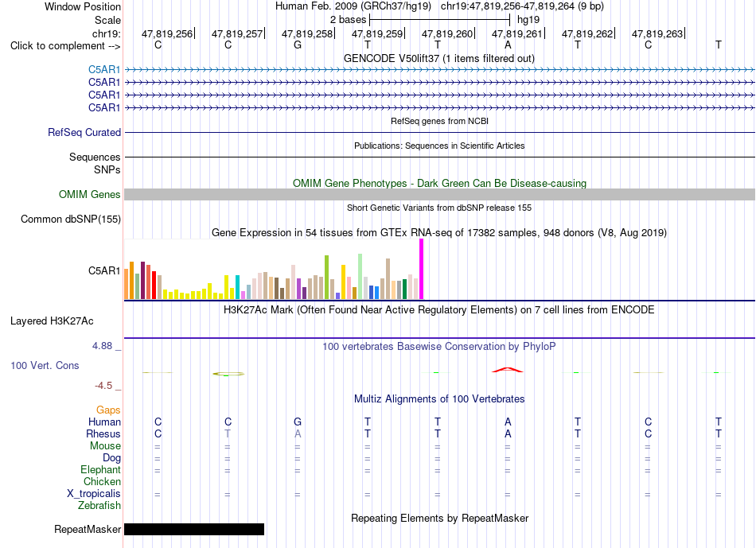
Task: Click the Dog species row label
Action: pyautogui.click(x=111, y=458)
